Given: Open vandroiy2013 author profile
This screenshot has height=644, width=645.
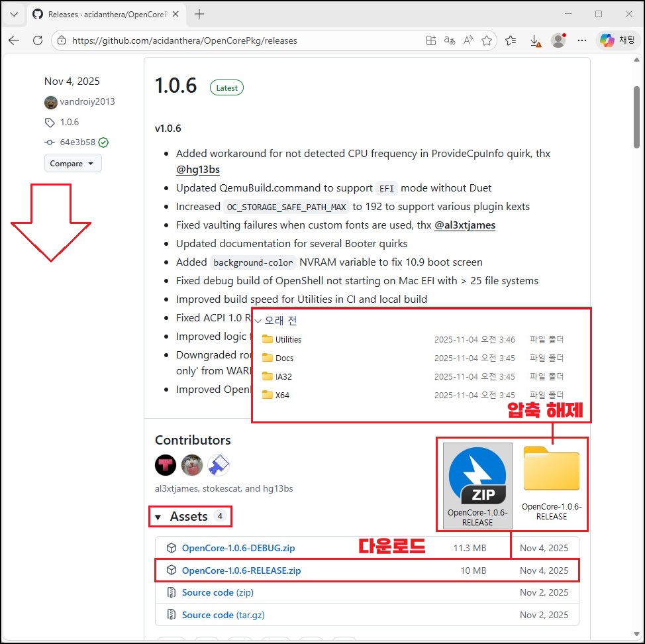Looking at the screenshot, I should (87, 101).
